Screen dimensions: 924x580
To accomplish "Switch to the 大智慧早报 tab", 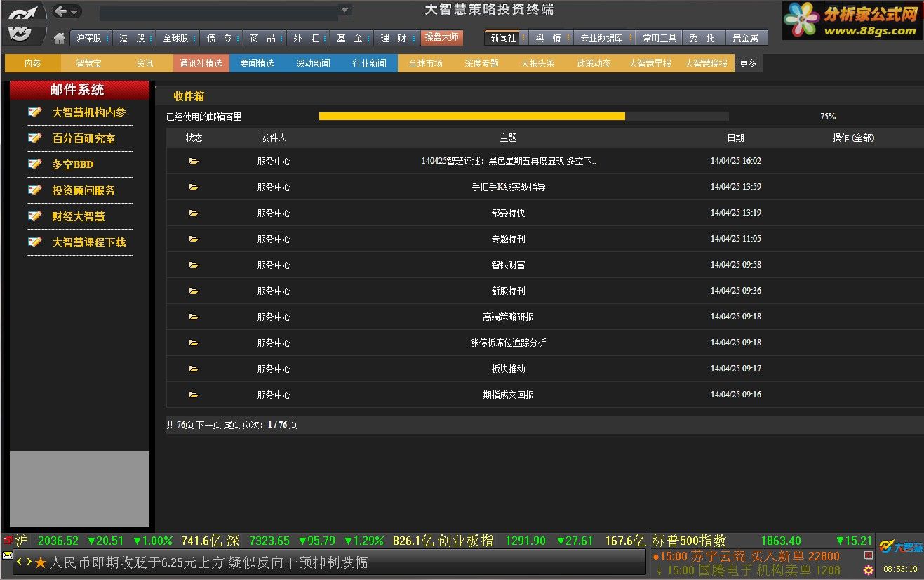I will tap(650, 63).
